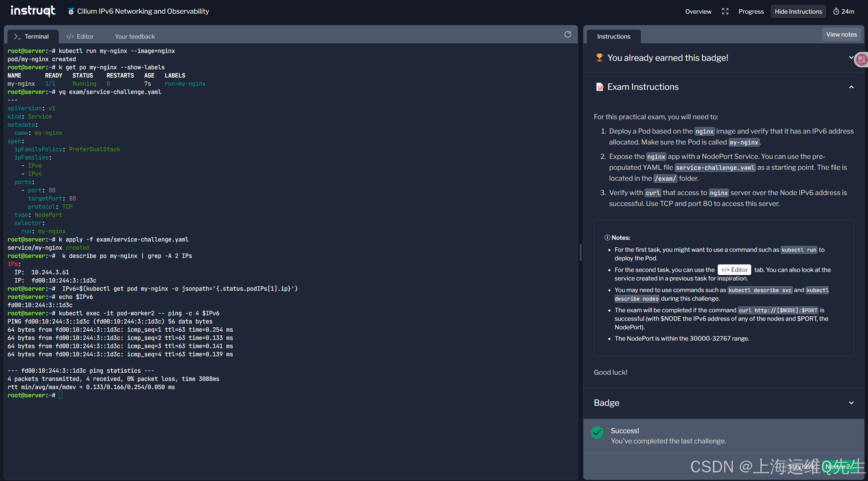This screenshot has width=868, height=481.
Task: Click the badge medal icon beside track title
Action: coord(71,11)
